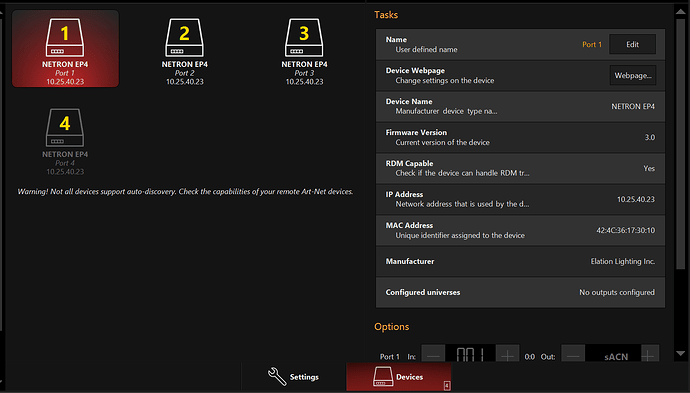Click Manufacturer value Elation Lighting Inc.
690x393 pixels.
[623, 261]
